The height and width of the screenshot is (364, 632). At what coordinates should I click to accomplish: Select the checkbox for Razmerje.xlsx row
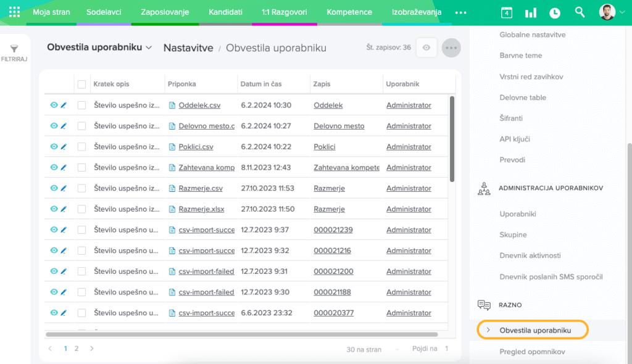(x=81, y=209)
